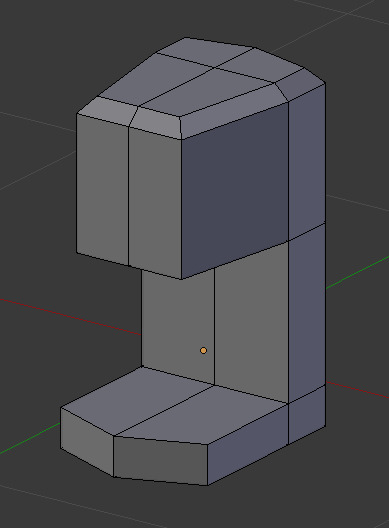This screenshot has height=528, width=389.
Task: Select the base's front-left angled side face
Action: point(87,442)
